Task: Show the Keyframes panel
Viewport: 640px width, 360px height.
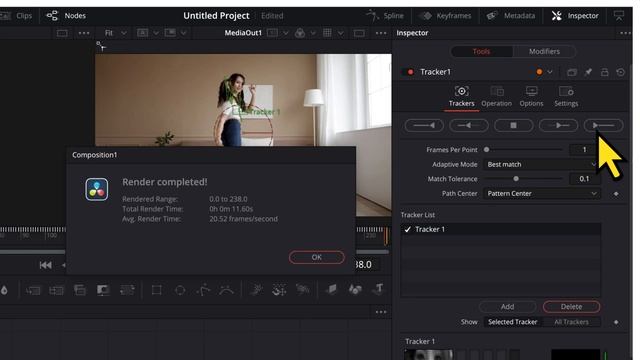Action: 447,16
